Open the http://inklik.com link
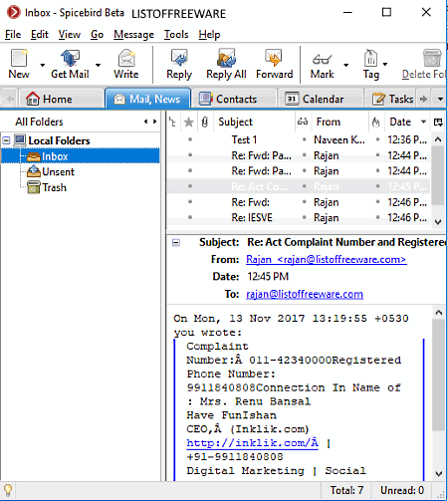Viewport: 448px width, 501px height. pos(252,443)
